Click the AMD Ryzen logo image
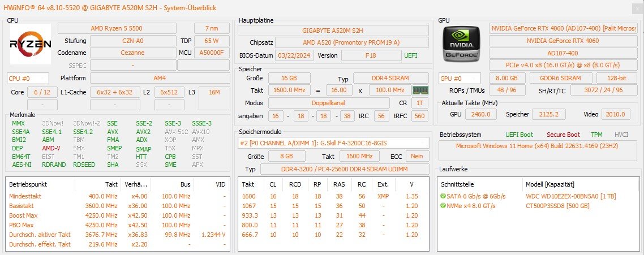 pos(31,44)
